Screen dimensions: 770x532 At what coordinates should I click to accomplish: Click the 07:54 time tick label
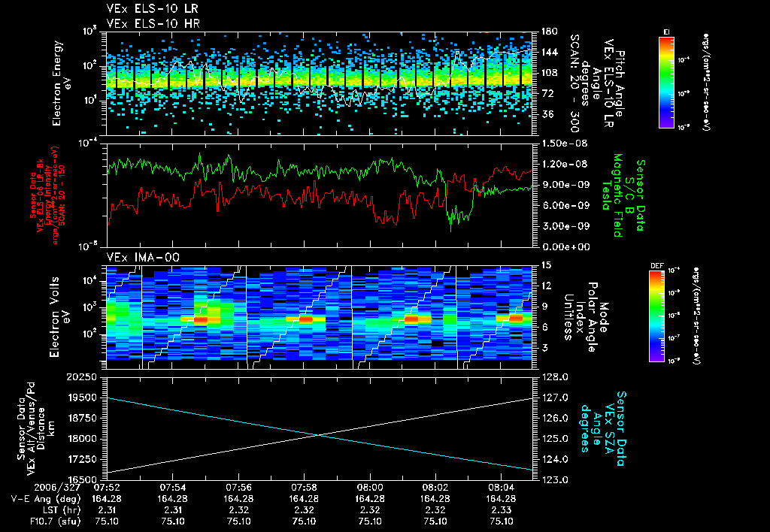pyautogui.click(x=172, y=488)
